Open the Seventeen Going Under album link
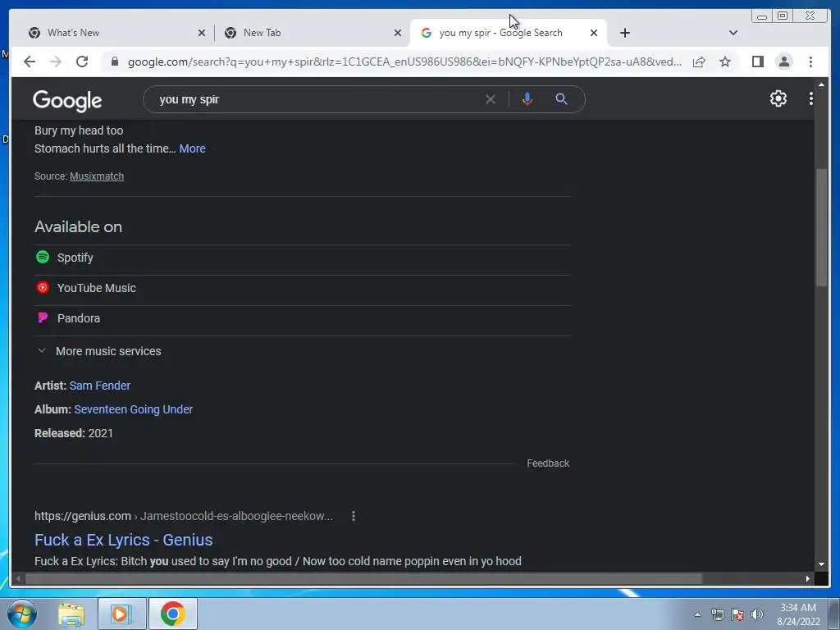This screenshot has height=630, width=840. click(x=134, y=409)
